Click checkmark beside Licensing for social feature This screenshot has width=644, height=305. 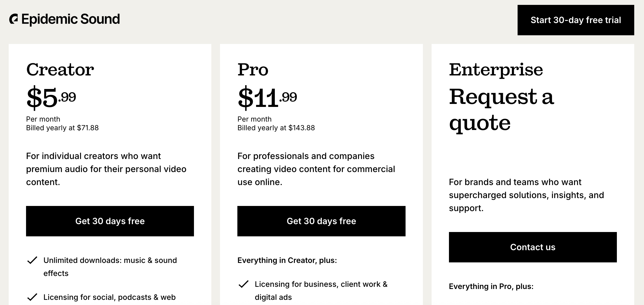click(32, 297)
